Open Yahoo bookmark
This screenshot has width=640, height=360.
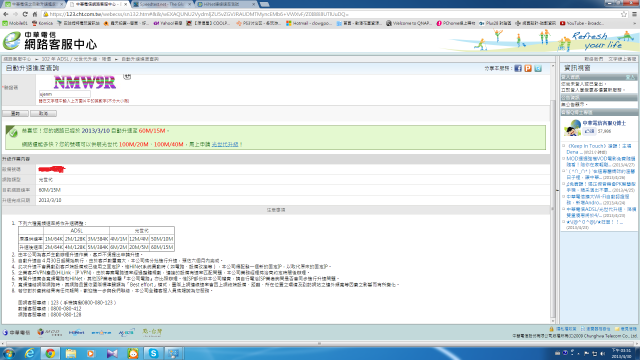click(168, 23)
